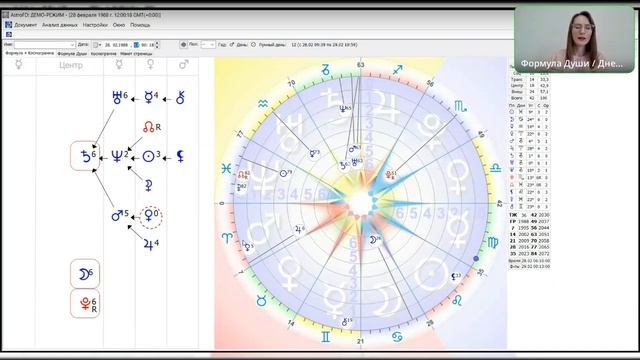Click Mercury with index 4 in the formula
The image size is (640, 360).
[149, 98]
